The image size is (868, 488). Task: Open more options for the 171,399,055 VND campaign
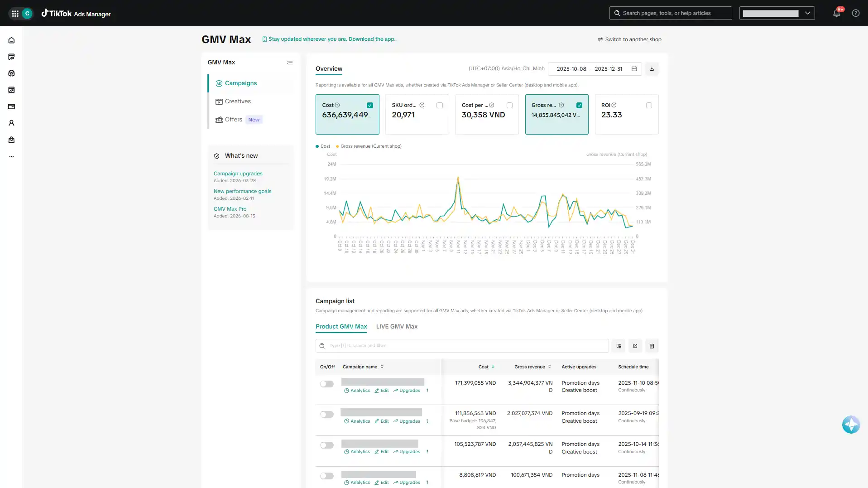[x=427, y=391]
